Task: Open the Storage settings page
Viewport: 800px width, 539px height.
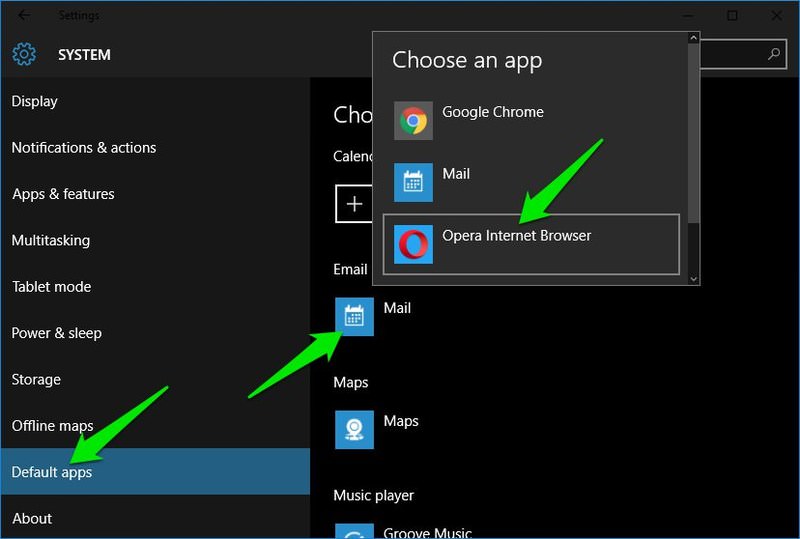Action: [x=155, y=380]
